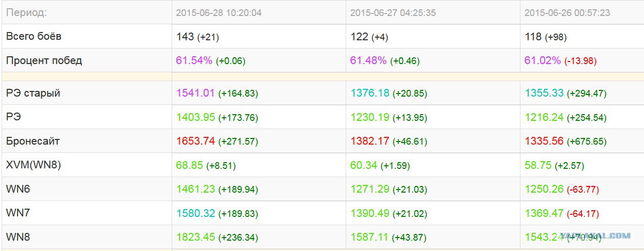Select the win rate 61.54%
This screenshot has width=644, height=251.
coord(194,60)
